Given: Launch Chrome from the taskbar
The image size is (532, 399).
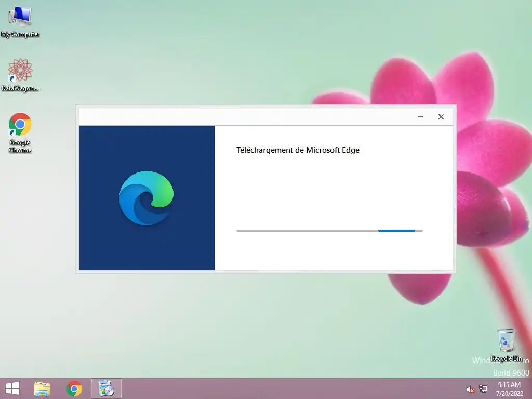Looking at the screenshot, I should coord(74,389).
